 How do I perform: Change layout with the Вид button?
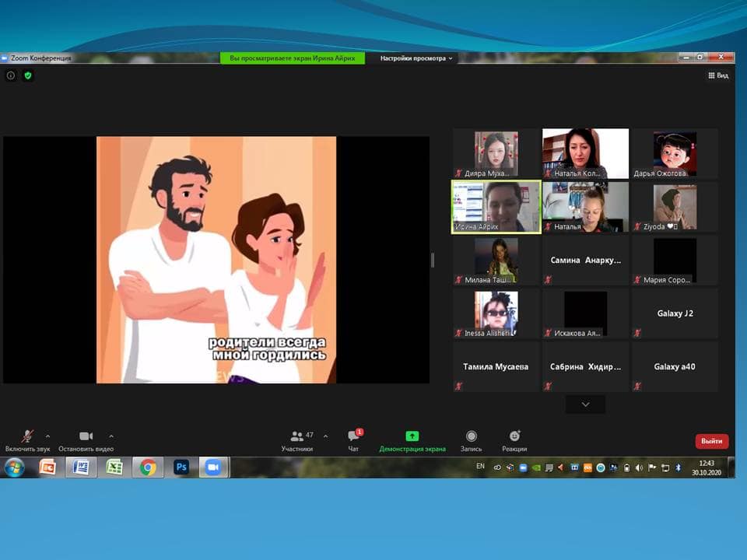tap(718, 75)
